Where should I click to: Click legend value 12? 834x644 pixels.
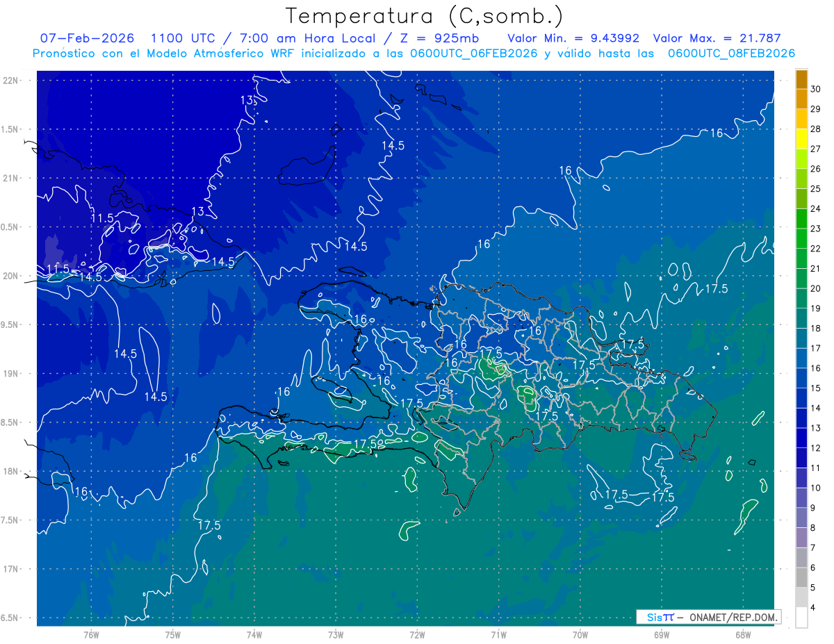point(816,448)
